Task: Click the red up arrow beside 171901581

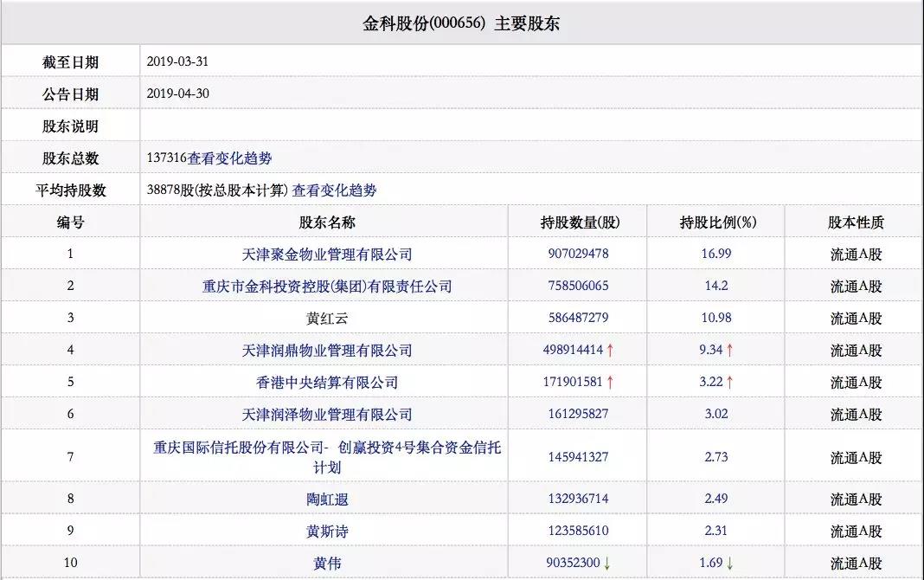Action: coord(610,382)
